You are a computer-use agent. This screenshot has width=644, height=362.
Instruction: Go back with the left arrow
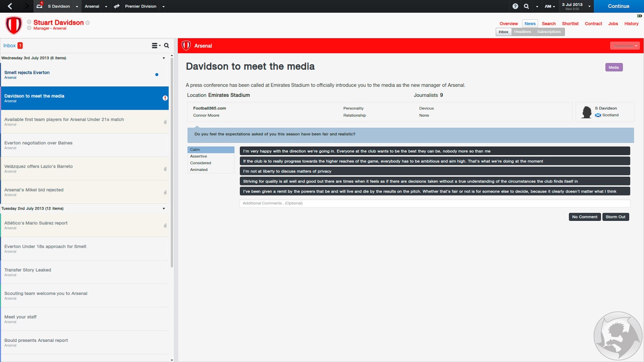tap(10, 6)
